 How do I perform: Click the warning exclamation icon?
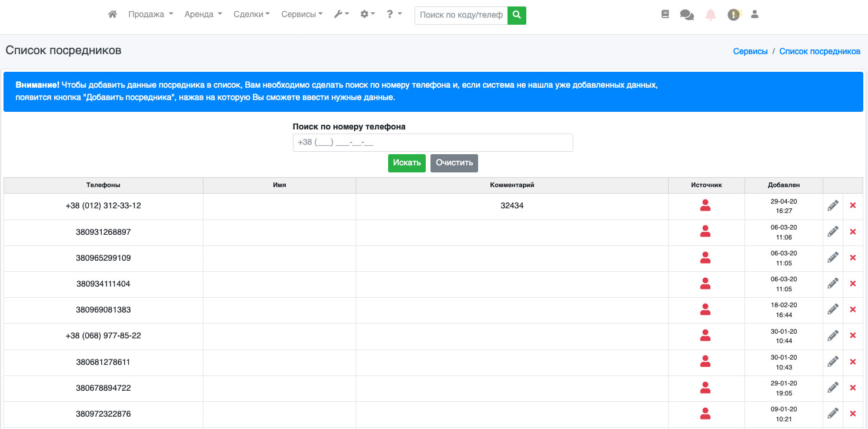[x=733, y=15]
